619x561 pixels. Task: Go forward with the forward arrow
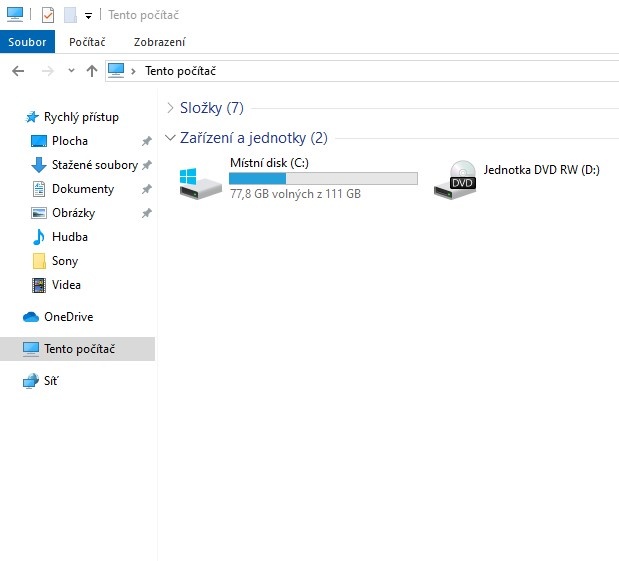pos(48,71)
